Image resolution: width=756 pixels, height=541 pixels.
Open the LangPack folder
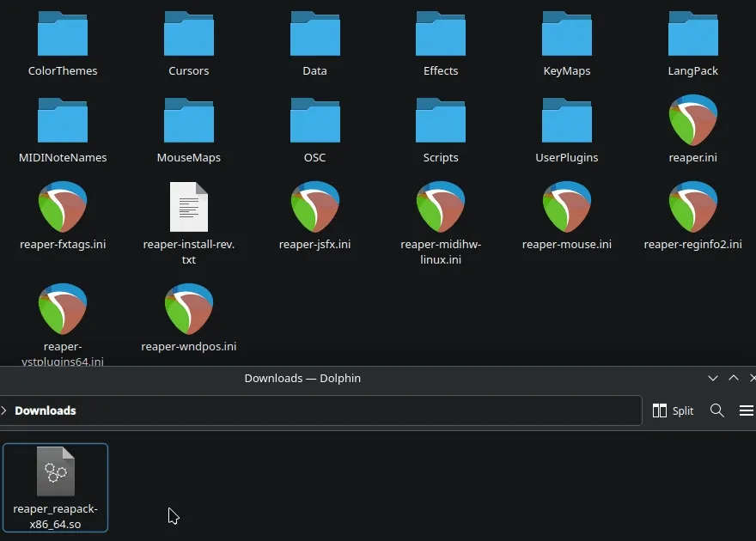692,33
